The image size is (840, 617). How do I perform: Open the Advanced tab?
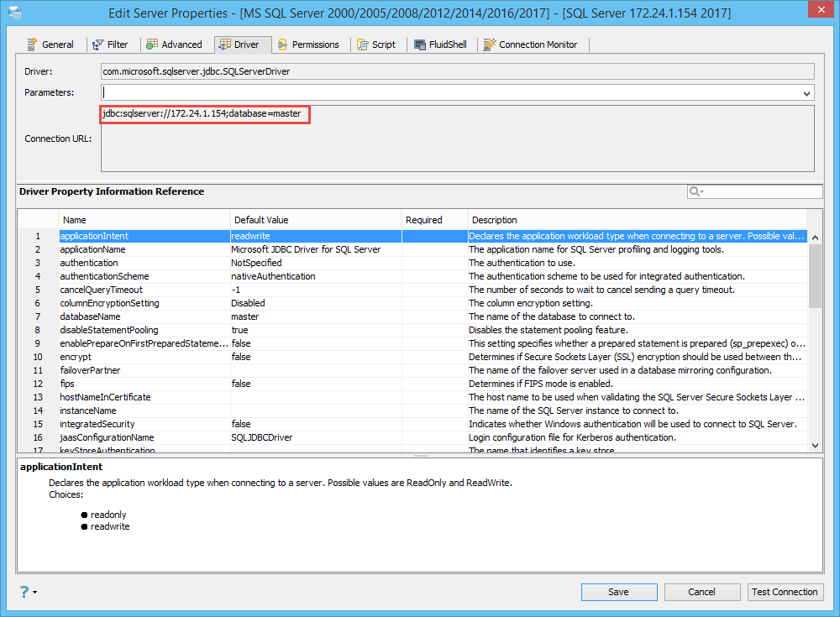tap(175, 44)
